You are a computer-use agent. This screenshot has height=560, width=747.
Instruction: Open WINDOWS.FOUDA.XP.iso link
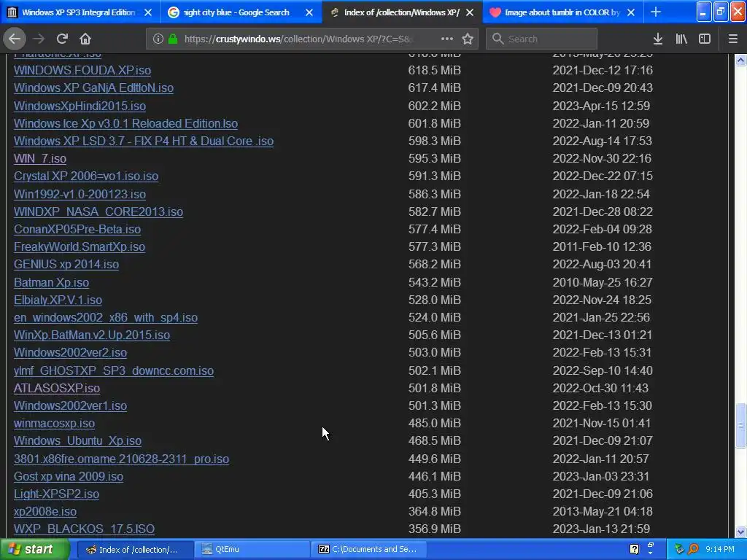click(82, 71)
